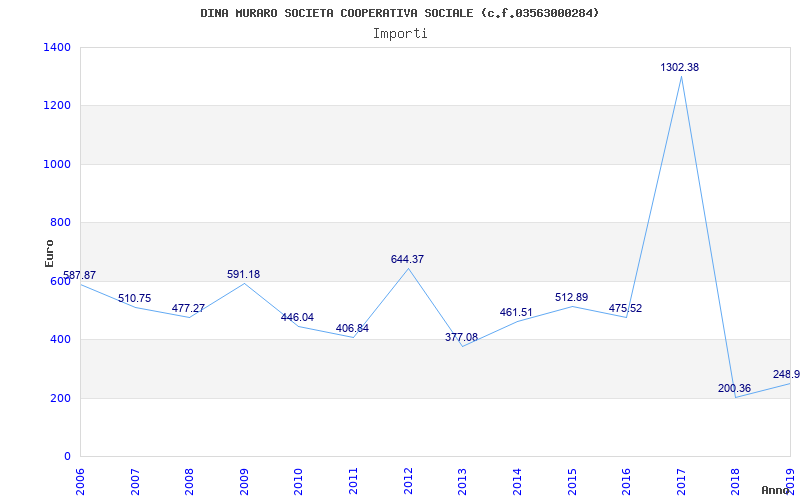
Task: Select the 587.87 data label
Action: (79, 276)
